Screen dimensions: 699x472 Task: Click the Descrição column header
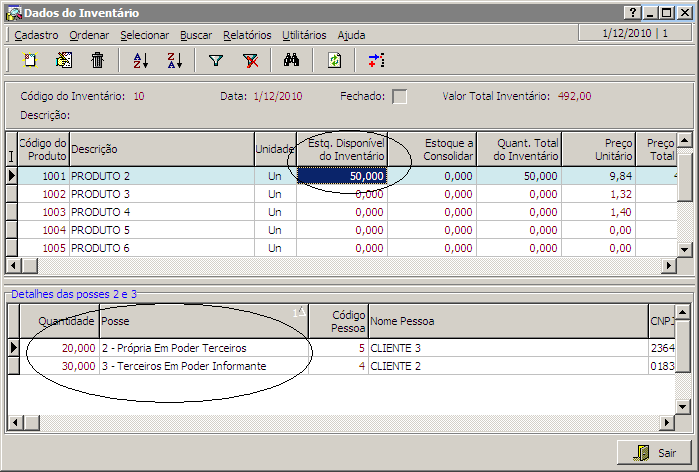pyautogui.click(x=162, y=149)
